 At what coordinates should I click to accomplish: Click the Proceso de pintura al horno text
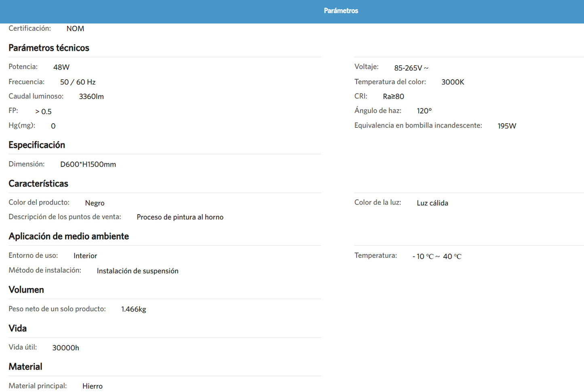pos(180,217)
